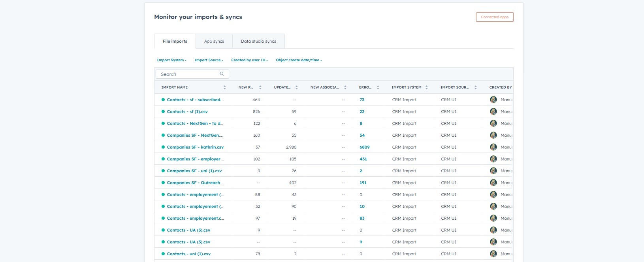Open the Data studio syncs tab
Viewport: 644px width, 262px height.
click(258, 41)
